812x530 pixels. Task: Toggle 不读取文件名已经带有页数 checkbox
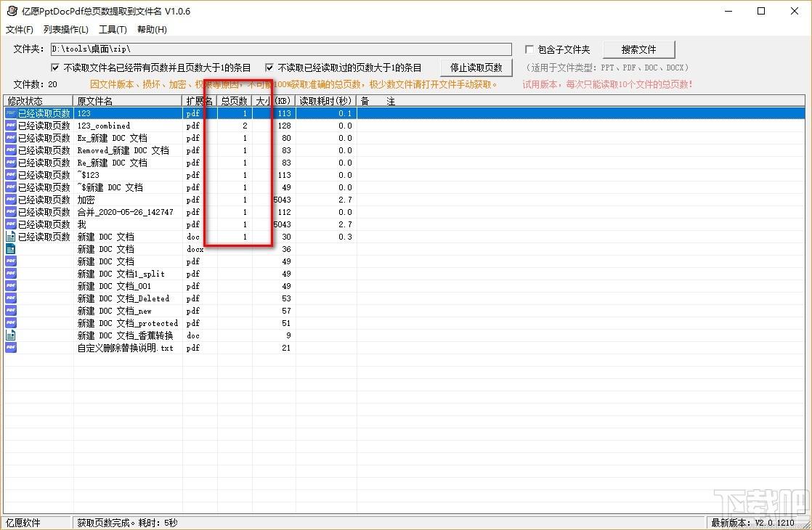coord(55,68)
